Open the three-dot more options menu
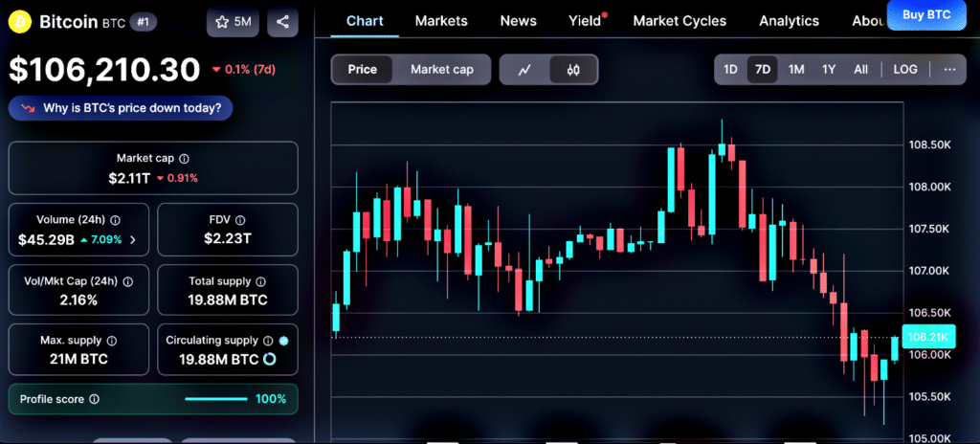Viewport: 980px width, 444px height. pos(948,70)
